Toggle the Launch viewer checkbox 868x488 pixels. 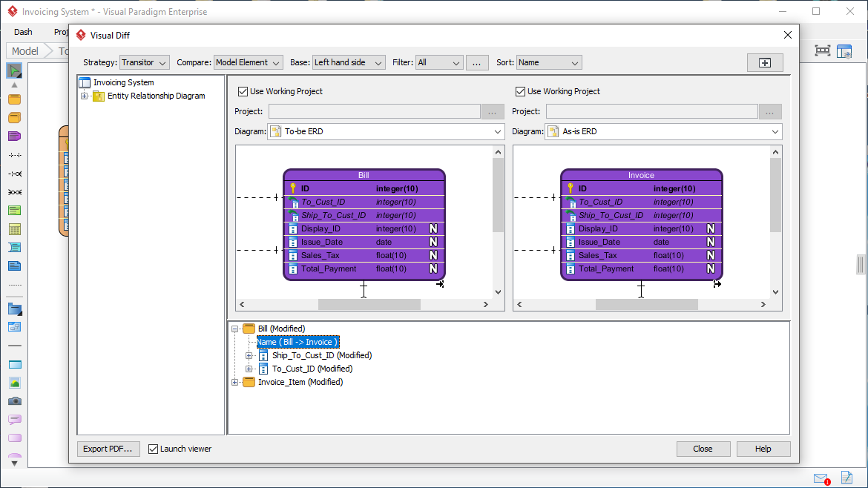tap(154, 449)
